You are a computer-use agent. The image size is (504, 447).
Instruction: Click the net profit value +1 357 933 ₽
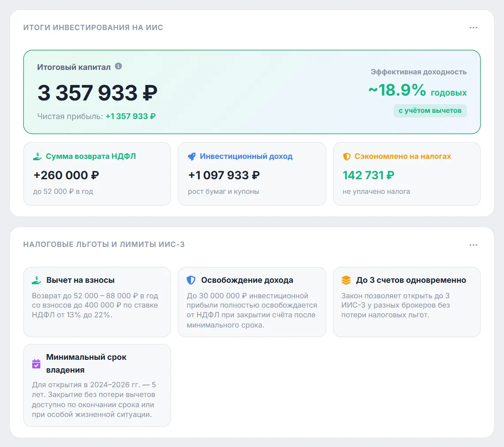130,116
